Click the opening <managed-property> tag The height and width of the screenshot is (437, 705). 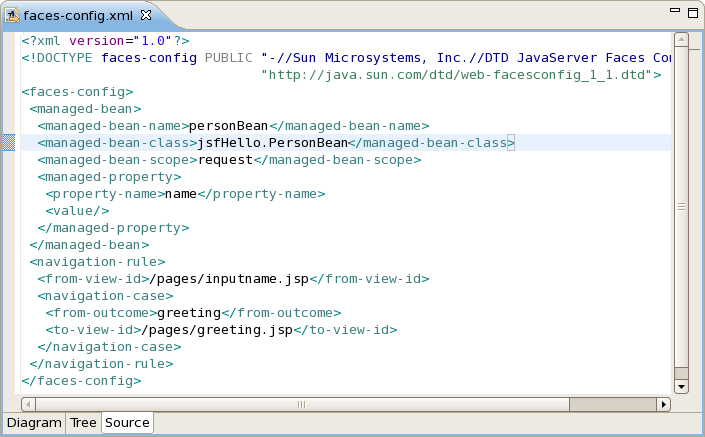(x=109, y=177)
